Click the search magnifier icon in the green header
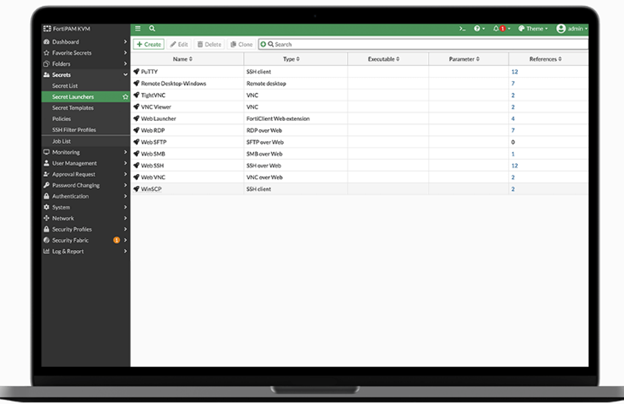The height and width of the screenshot is (404, 624). [x=152, y=29]
